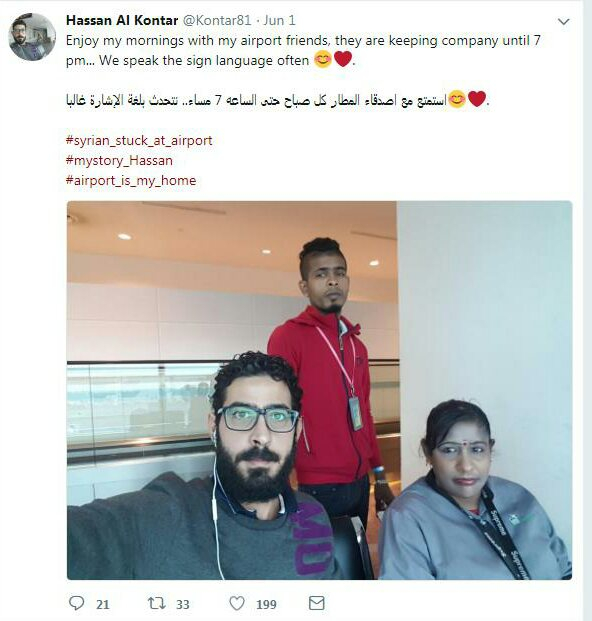
Task: Open hashtag #mystory_Hassan
Action: click(x=119, y=160)
